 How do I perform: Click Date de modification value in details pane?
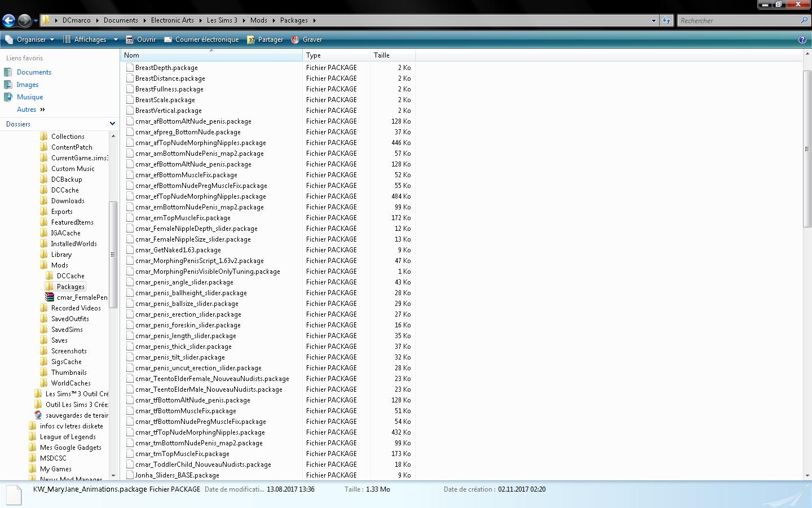click(290, 489)
